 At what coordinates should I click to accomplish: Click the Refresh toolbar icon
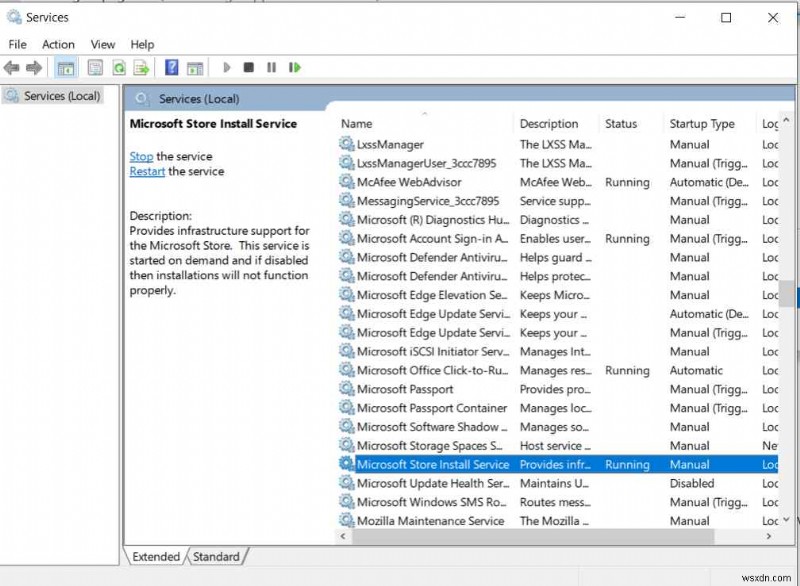tap(119, 67)
